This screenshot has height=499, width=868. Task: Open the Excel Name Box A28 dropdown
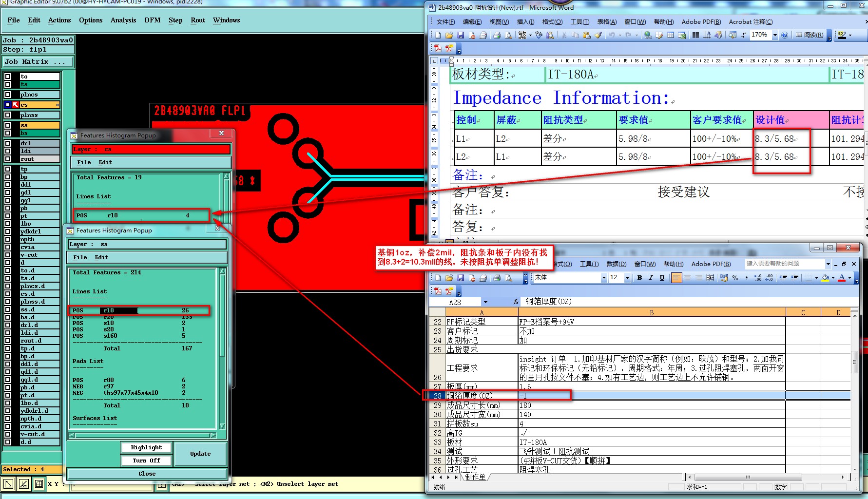(x=485, y=302)
